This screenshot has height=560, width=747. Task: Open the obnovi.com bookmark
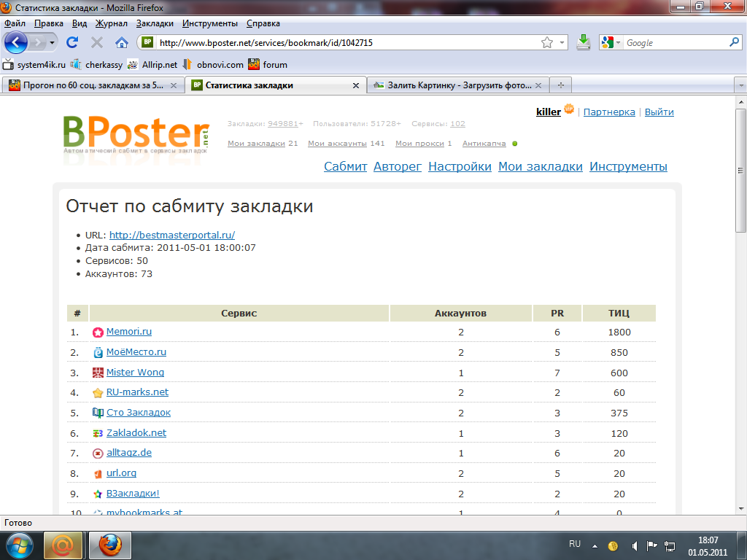pos(214,65)
